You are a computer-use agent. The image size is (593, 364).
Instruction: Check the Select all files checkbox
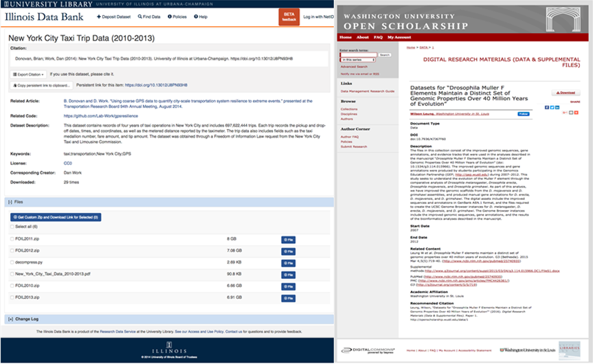point(12,227)
